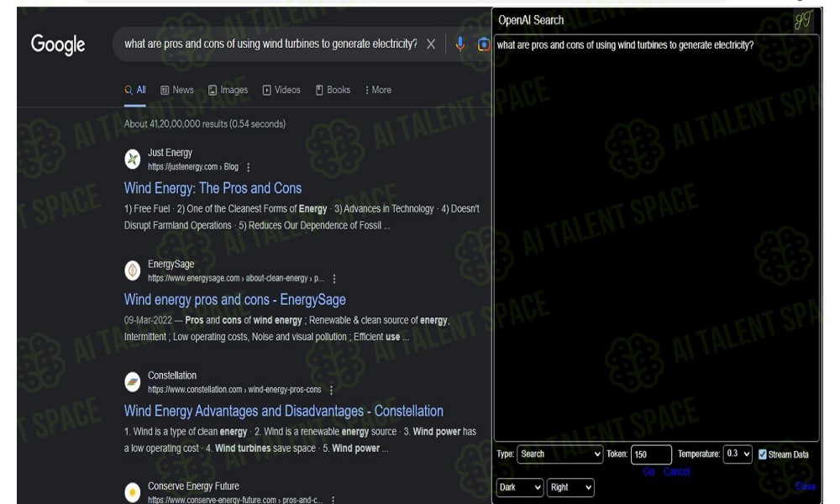Open search by image camera icon
840x504 pixels.
coord(484,44)
